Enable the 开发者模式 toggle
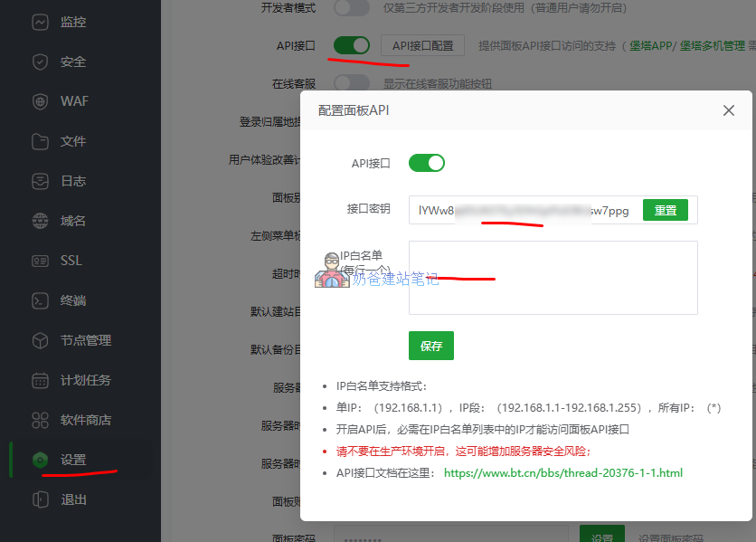The width and height of the screenshot is (756, 542). pos(352,8)
